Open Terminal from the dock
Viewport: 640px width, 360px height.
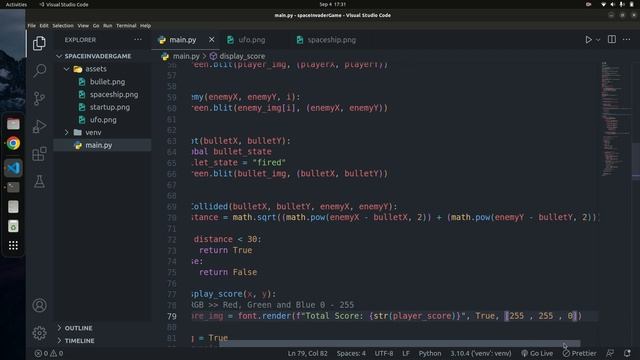[13, 187]
